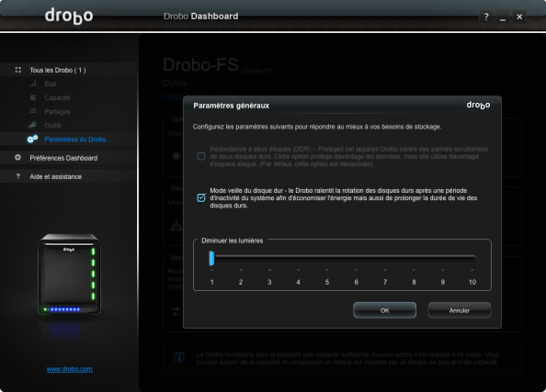The height and width of the screenshot is (392, 546).
Task: Click the Paramètres généraux dialog title
Action: coord(232,106)
